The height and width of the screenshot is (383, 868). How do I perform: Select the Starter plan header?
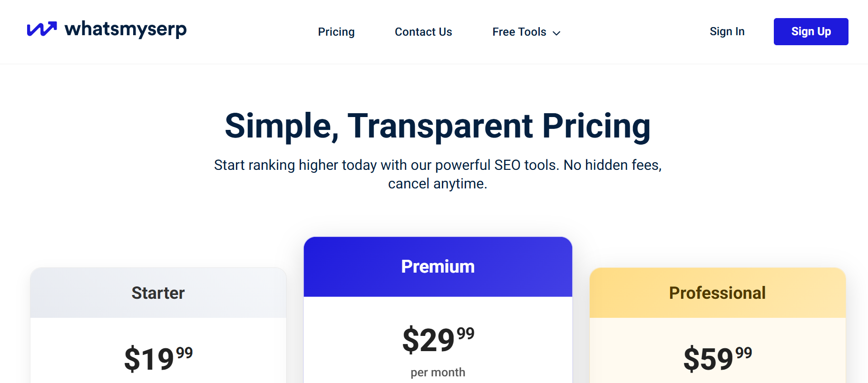point(158,293)
